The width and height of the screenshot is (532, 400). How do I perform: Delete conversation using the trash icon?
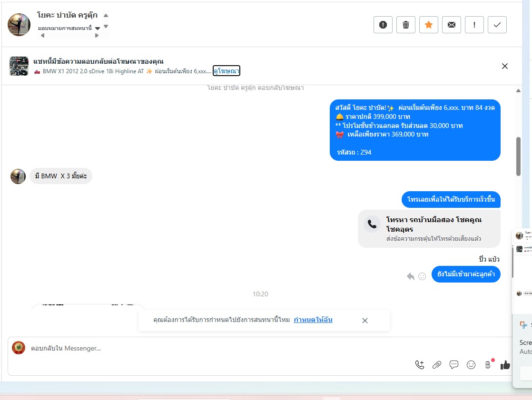pos(406,25)
